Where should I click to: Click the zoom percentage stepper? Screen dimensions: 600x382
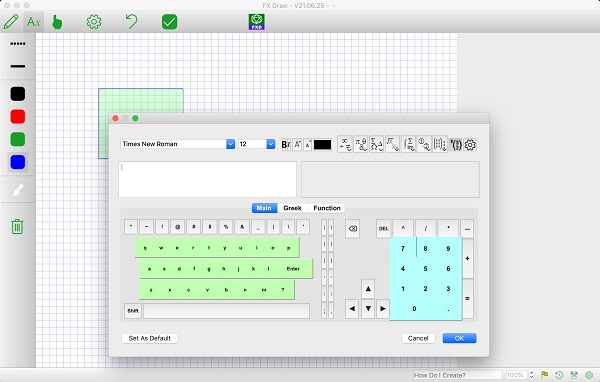(x=531, y=375)
